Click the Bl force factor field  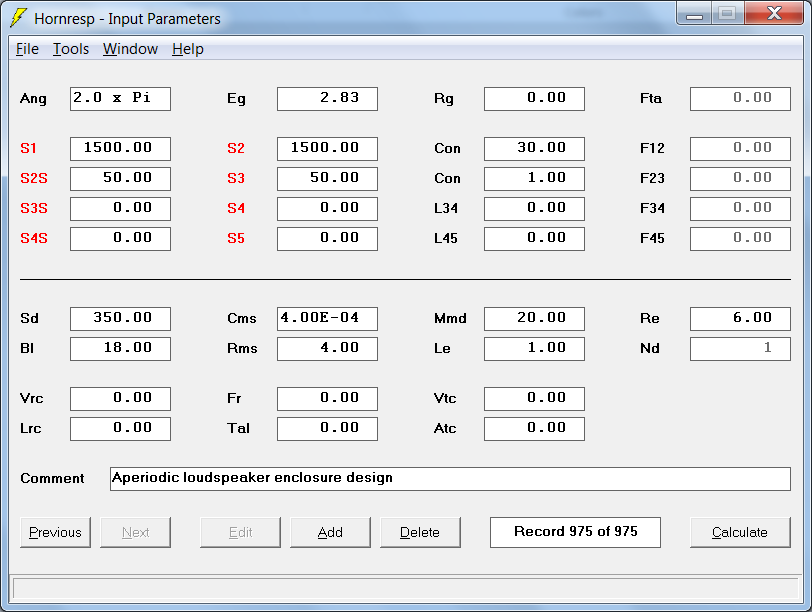(120, 348)
